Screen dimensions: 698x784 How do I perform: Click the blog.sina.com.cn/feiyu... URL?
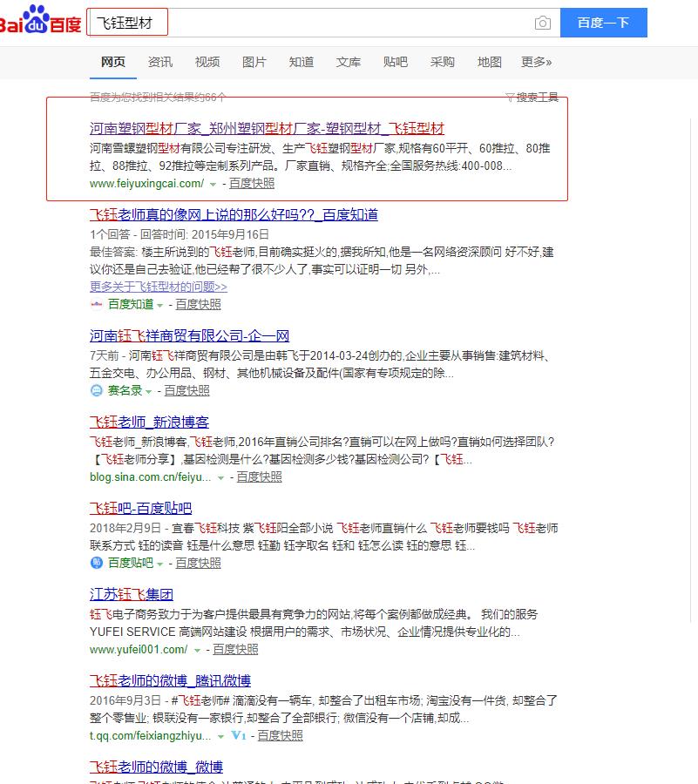[x=150, y=477]
